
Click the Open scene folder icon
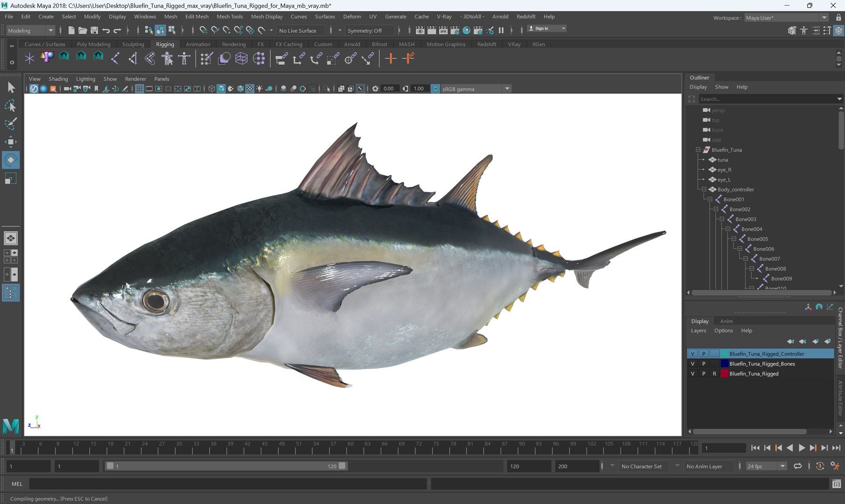point(83,30)
